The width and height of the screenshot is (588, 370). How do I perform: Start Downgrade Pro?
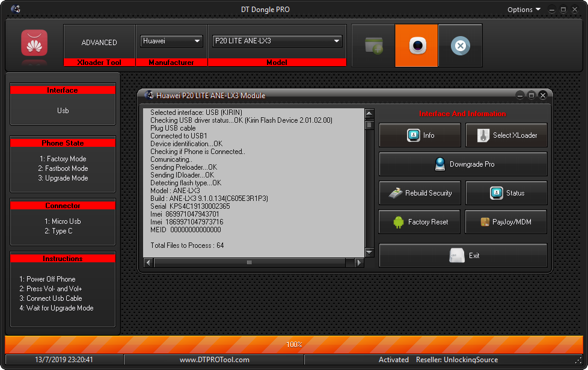point(463,164)
